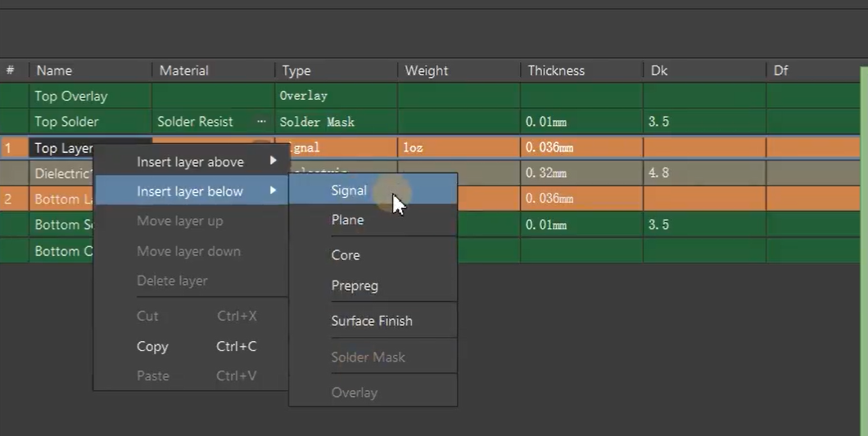Click Copy in the context menu
The width and height of the screenshot is (868, 436).
(x=152, y=347)
